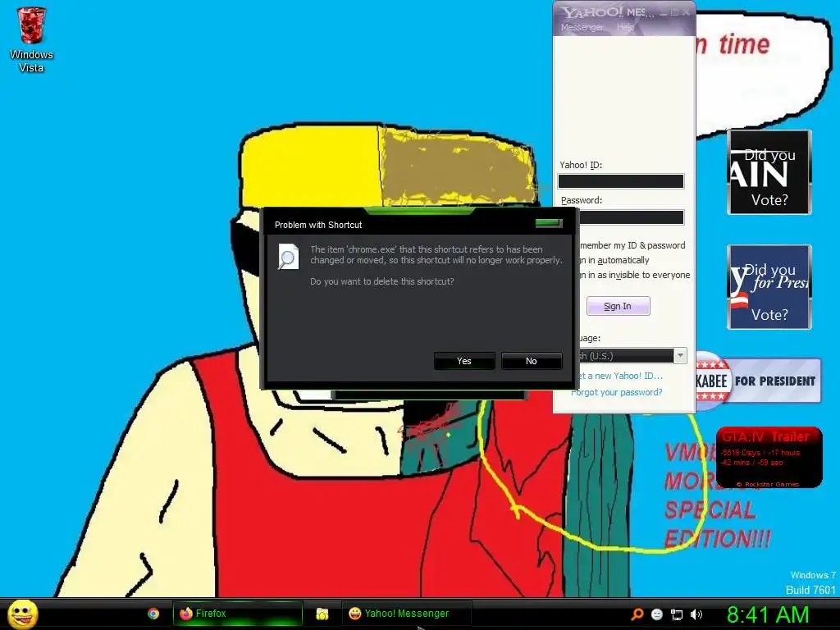This screenshot has width=840, height=630.
Task: Click the 'Problem with Shortcut' title text
Action: (x=318, y=225)
